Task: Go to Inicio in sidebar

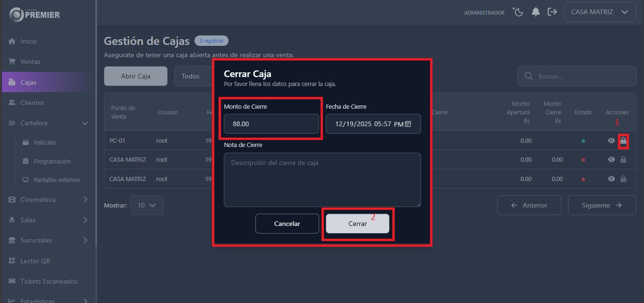Action: point(28,42)
